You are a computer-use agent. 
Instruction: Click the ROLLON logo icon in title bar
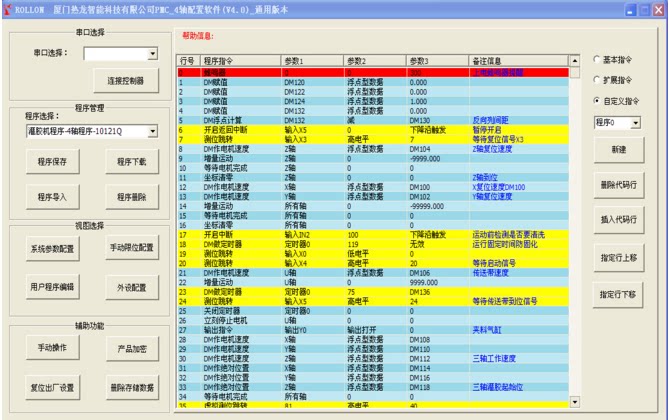(x=8, y=9)
